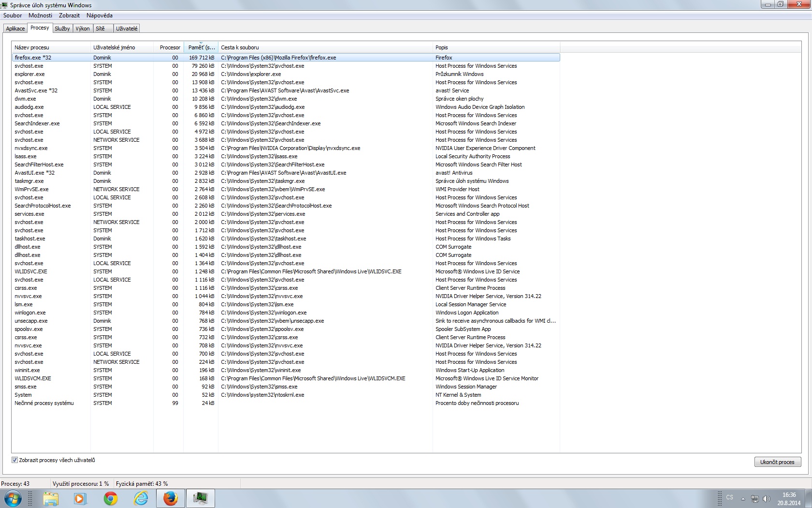Viewport: 812px width, 508px height.
Task: Select the 'taskmgr.exe' process row
Action: coord(286,181)
